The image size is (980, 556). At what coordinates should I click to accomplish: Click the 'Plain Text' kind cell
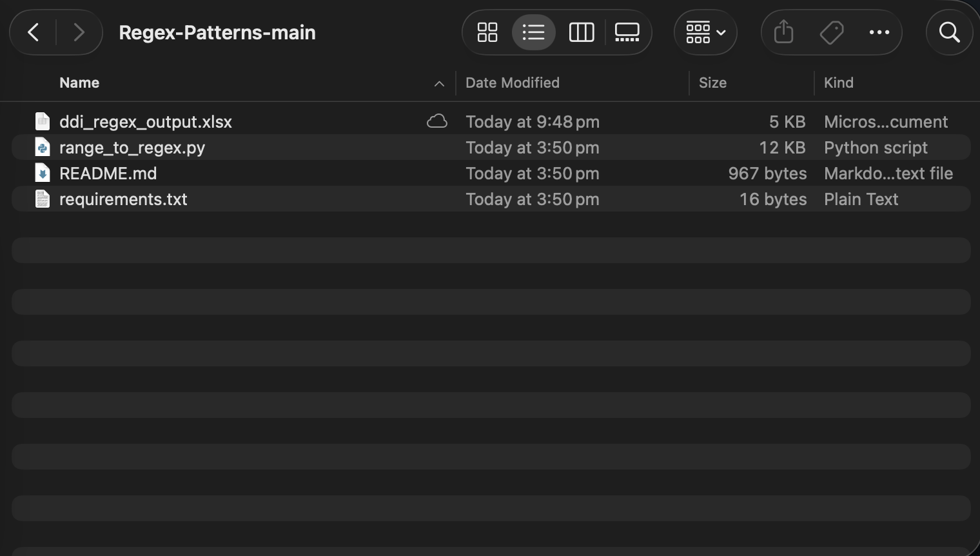click(x=861, y=199)
